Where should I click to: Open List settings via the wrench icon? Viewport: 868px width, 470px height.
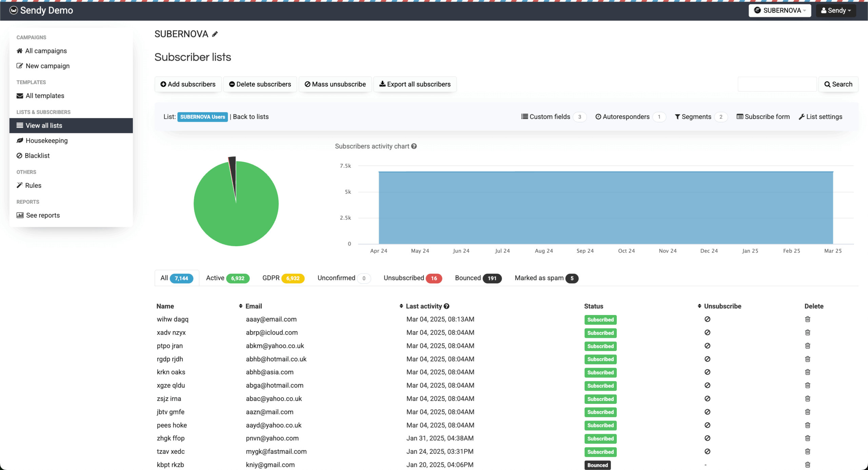click(x=802, y=116)
